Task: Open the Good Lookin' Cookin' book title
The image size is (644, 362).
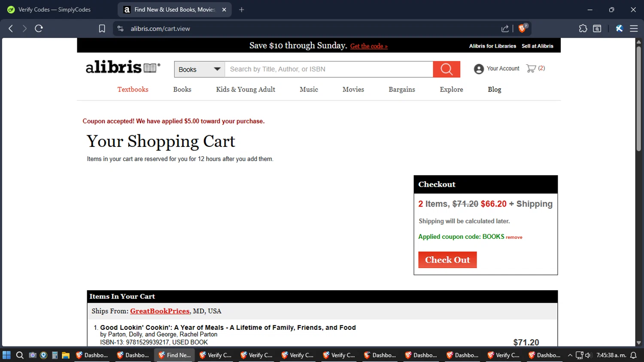Action: (x=228, y=328)
